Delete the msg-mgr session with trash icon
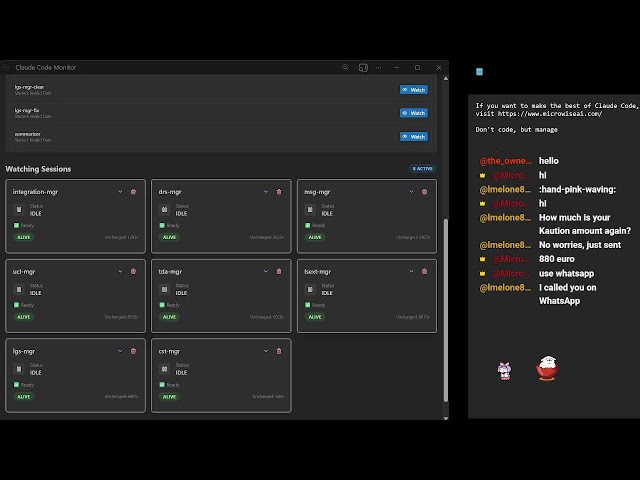The width and height of the screenshot is (640, 480). [424, 192]
